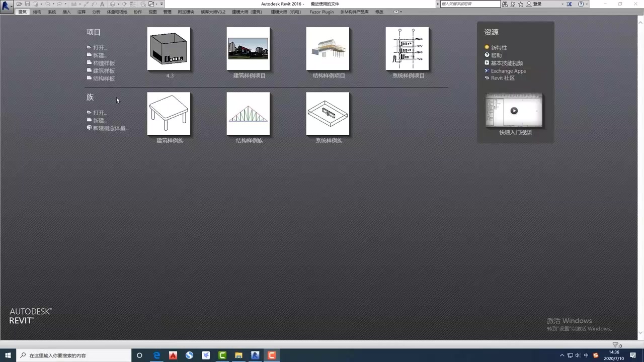
Task: Switch to the 结构 ribbon tab
Action: [37, 12]
